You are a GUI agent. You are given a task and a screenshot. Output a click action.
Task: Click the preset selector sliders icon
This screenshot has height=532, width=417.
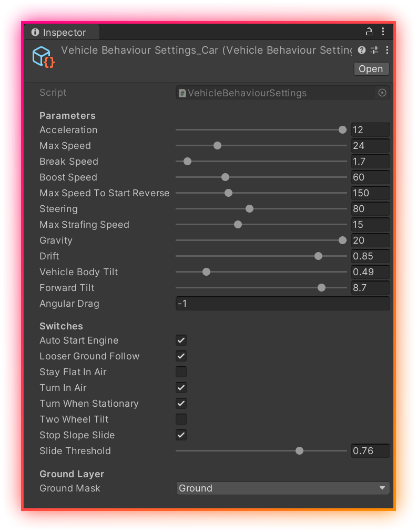point(374,50)
